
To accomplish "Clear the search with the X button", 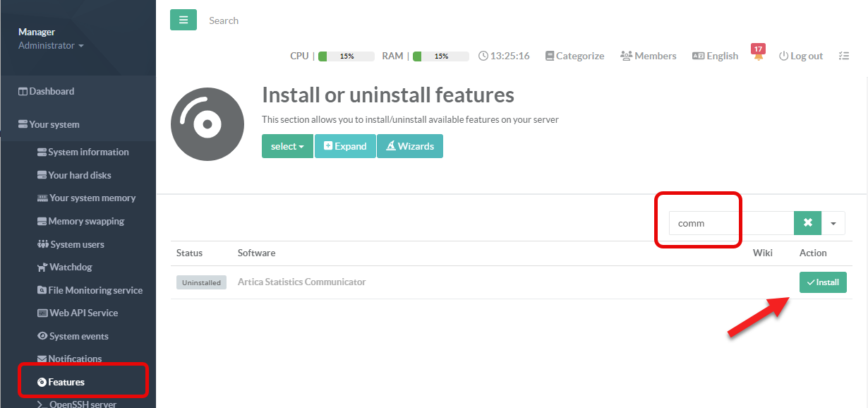I will pyautogui.click(x=807, y=223).
